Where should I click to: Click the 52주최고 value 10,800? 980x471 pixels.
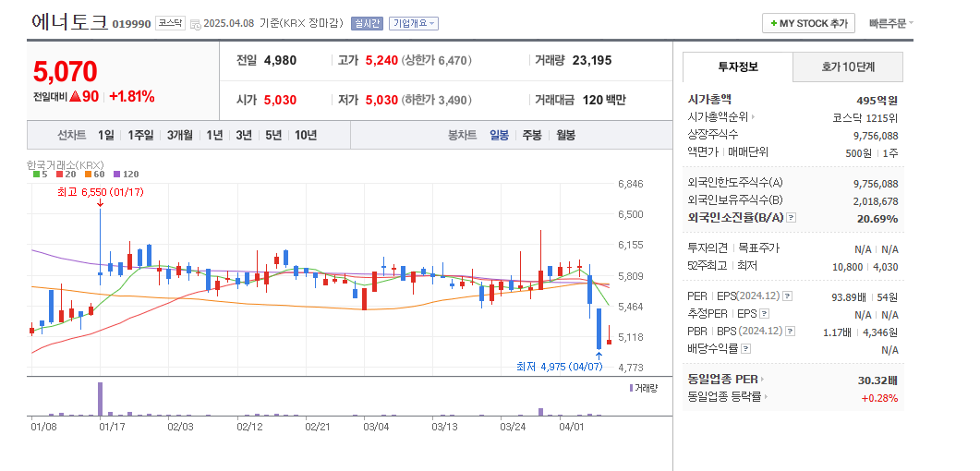850,267
